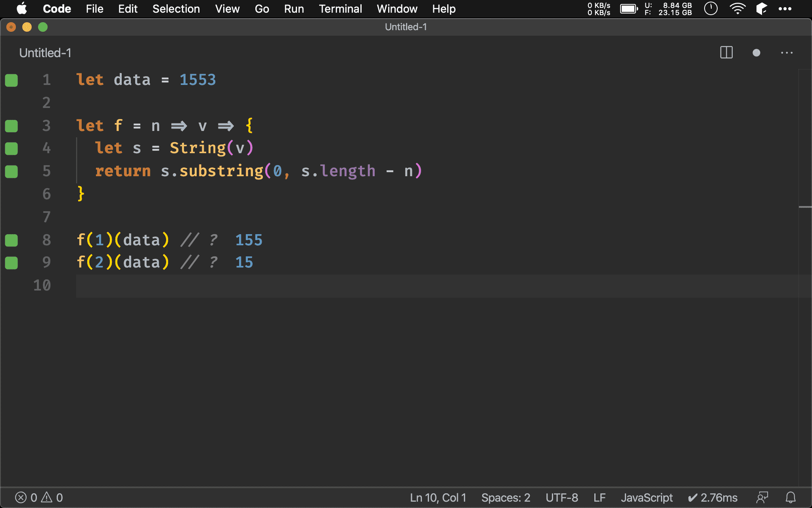Screen dimensions: 812x508
Task: Open the JavaScript language mode selector
Action: [646, 497]
